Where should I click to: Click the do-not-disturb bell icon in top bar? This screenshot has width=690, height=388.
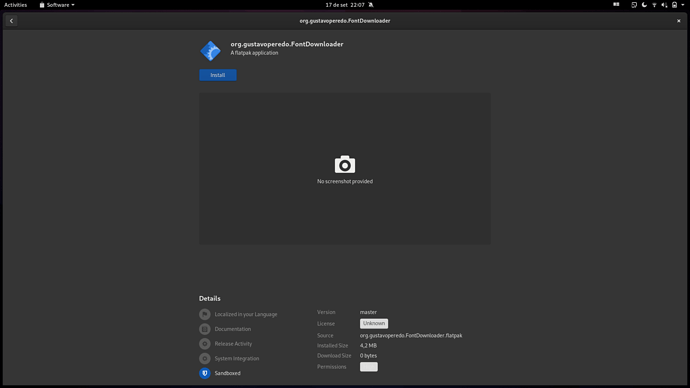pos(371,5)
